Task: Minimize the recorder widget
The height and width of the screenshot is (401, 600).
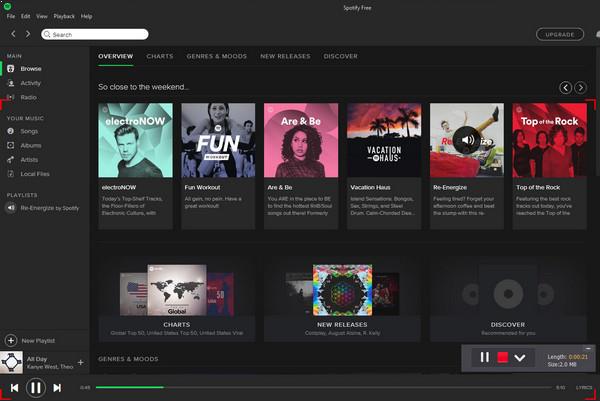Action: coord(588,349)
